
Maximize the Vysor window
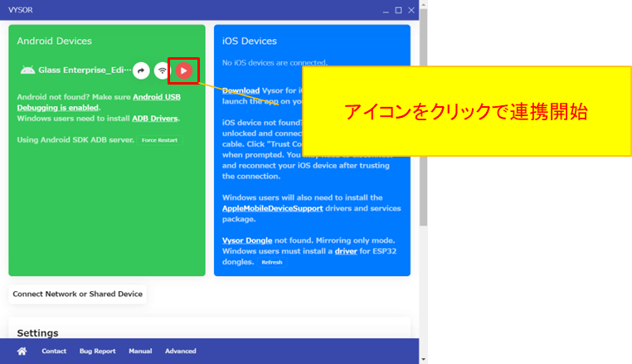pyautogui.click(x=398, y=10)
